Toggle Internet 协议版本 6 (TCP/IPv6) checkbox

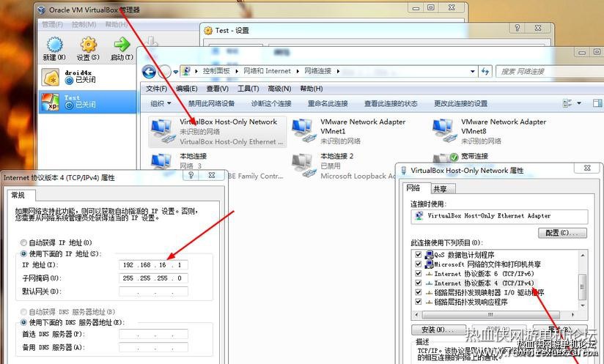tap(419, 274)
